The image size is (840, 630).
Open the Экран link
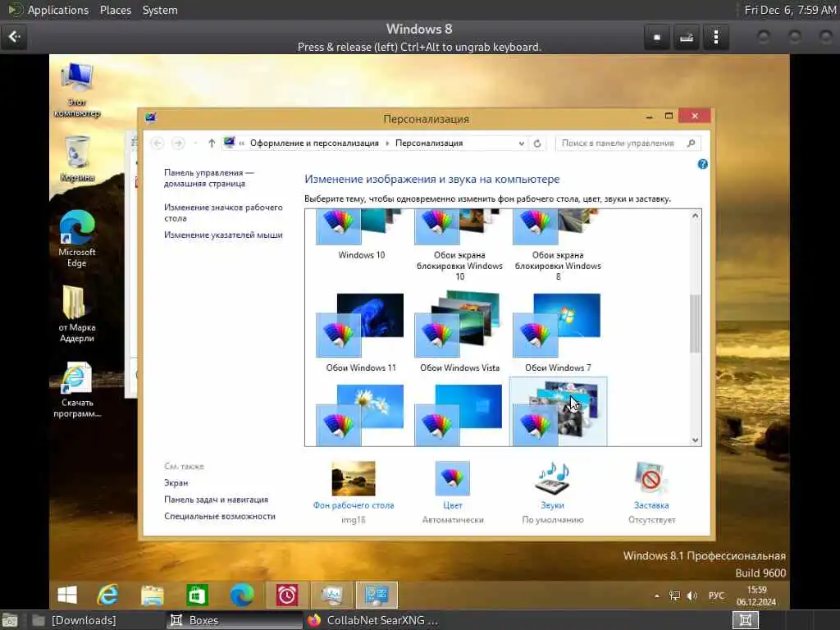point(176,482)
